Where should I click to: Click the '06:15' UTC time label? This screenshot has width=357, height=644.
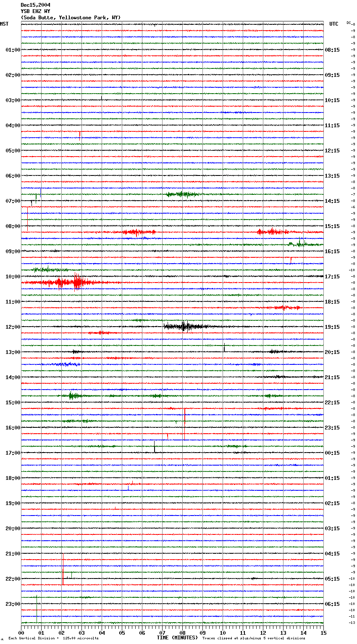(332, 604)
